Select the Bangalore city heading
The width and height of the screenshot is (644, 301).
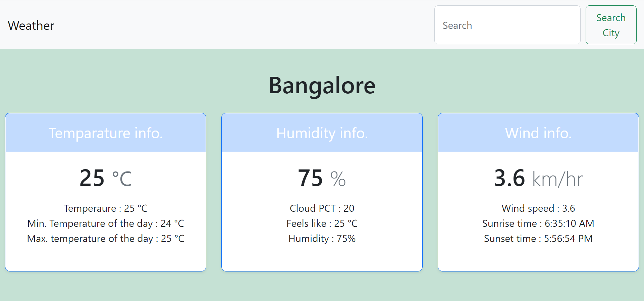tap(322, 86)
